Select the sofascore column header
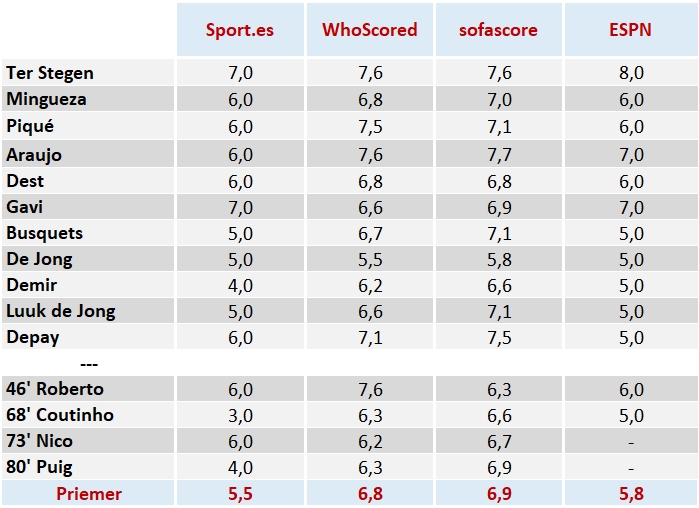Viewport: 699px width, 508px height. coord(498,30)
